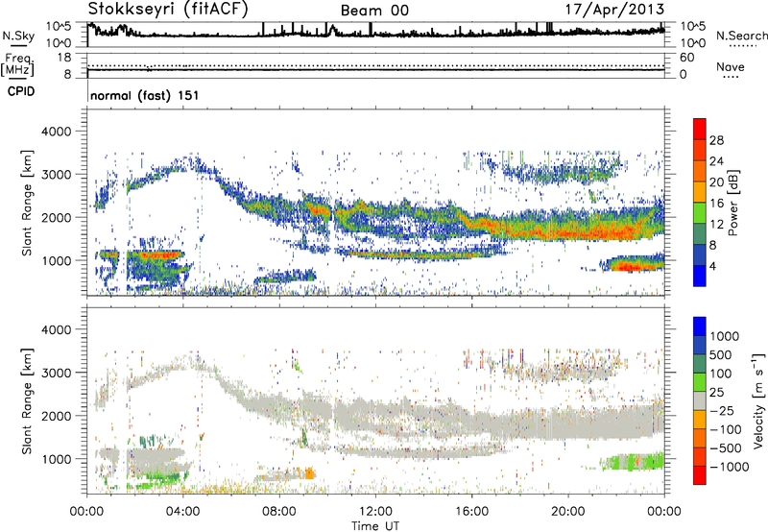The height and width of the screenshot is (532, 768).
Task: Click the orange velocity patch near 09:00
Action: click(309, 473)
